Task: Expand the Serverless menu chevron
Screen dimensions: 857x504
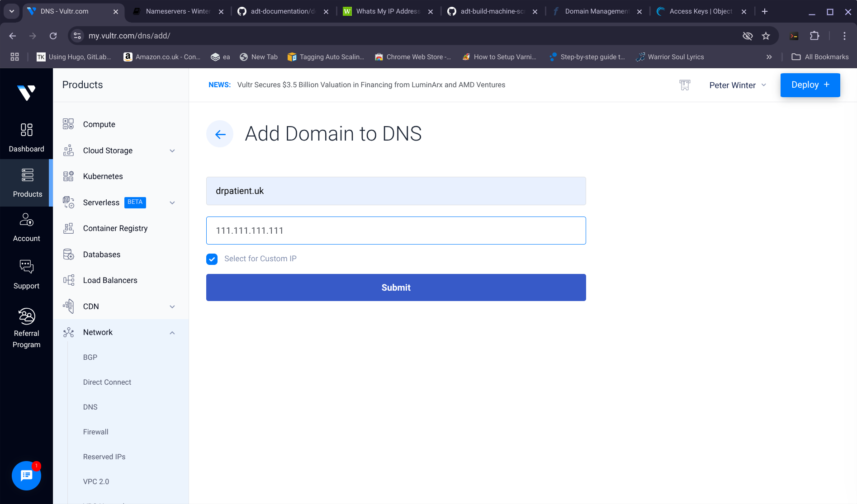Action: 172,203
